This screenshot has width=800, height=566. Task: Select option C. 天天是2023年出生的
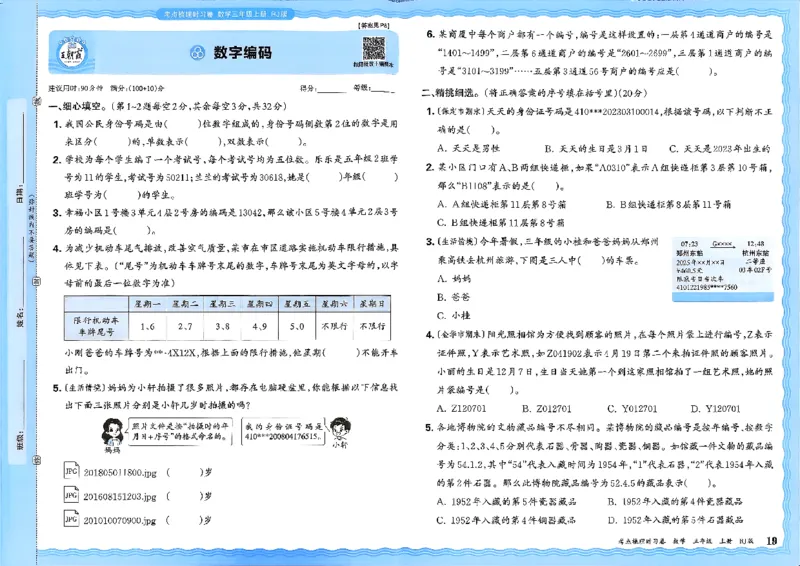(x=719, y=149)
